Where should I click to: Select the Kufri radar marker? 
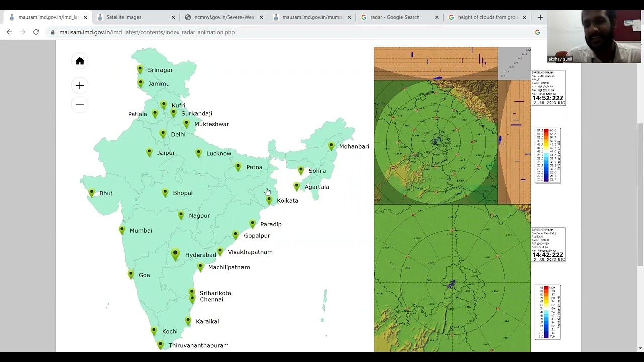coord(164,105)
